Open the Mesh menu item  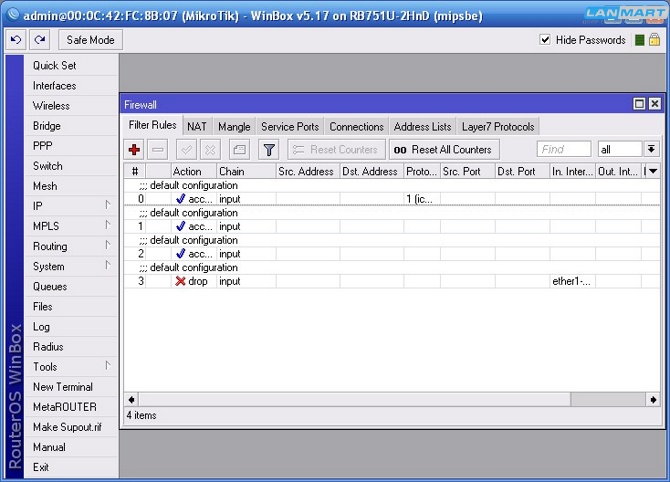(71, 186)
